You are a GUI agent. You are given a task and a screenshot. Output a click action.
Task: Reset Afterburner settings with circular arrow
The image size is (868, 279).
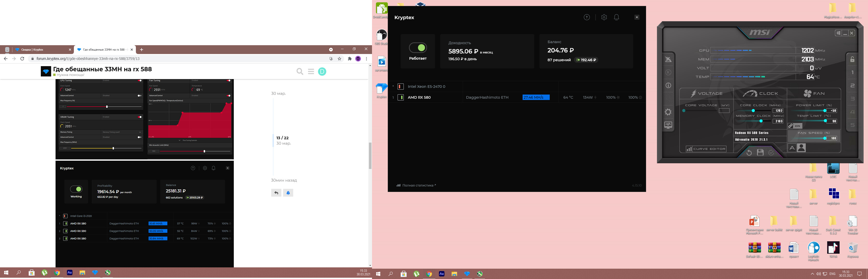pos(749,153)
